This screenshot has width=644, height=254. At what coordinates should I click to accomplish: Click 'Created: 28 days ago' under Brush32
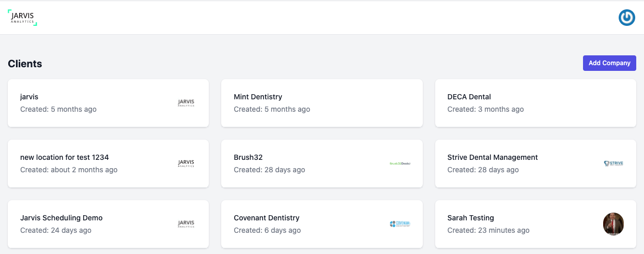pyautogui.click(x=269, y=170)
